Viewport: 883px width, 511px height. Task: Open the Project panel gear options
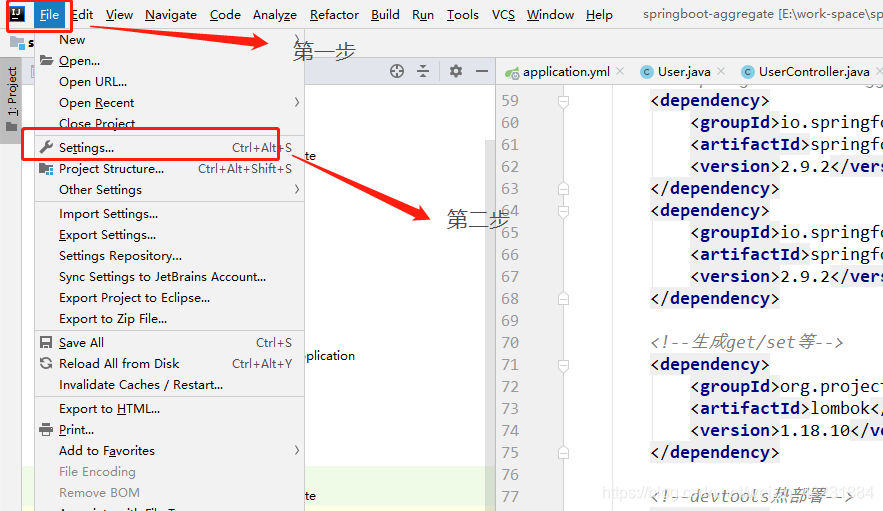[x=456, y=71]
